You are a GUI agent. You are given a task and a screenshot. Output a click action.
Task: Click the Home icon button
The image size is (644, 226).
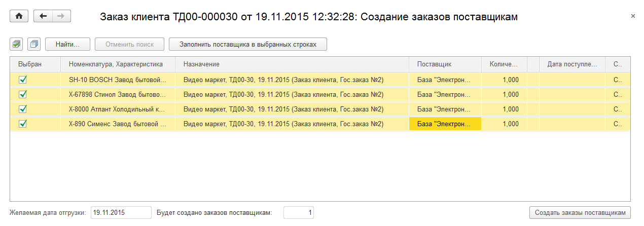coord(19,16)
